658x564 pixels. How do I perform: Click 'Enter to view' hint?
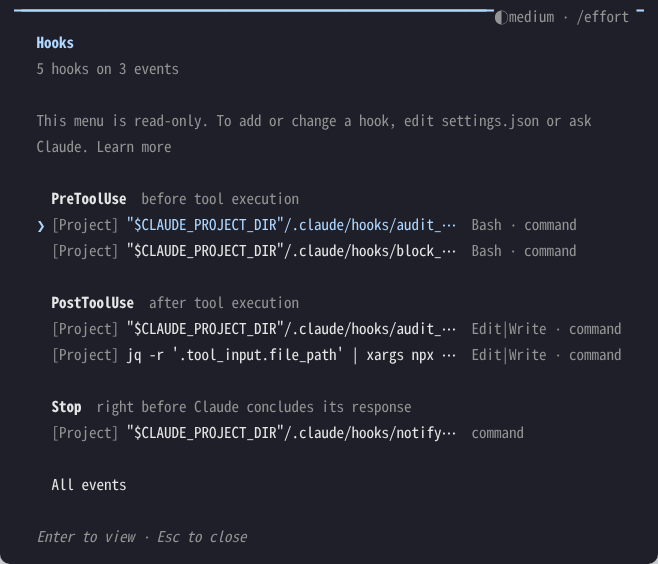(86, 537)
